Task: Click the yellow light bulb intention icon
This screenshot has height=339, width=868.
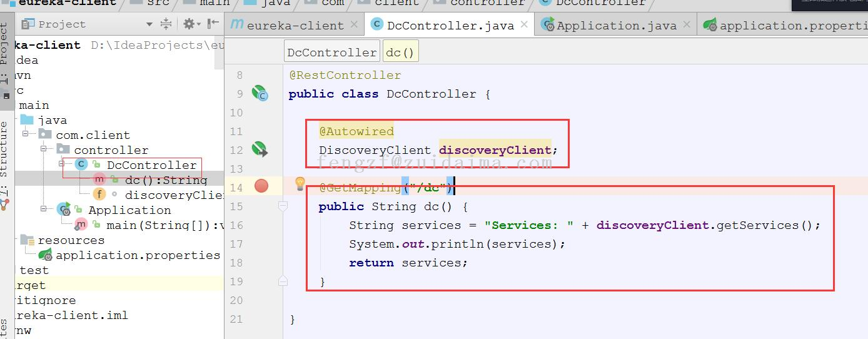Action: coord(300,184)
